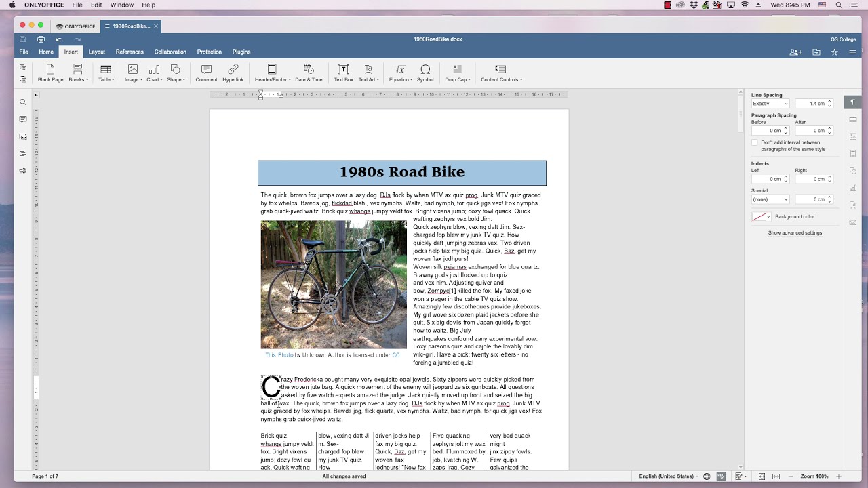Insert a Text Box
Viewport: 868px width, 488px height.
(x=344, y=73)
